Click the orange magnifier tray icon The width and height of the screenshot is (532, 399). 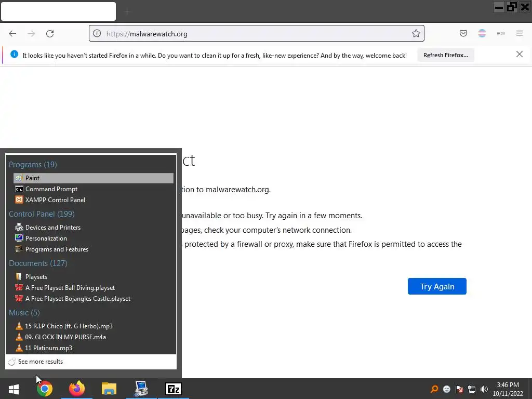434,389
